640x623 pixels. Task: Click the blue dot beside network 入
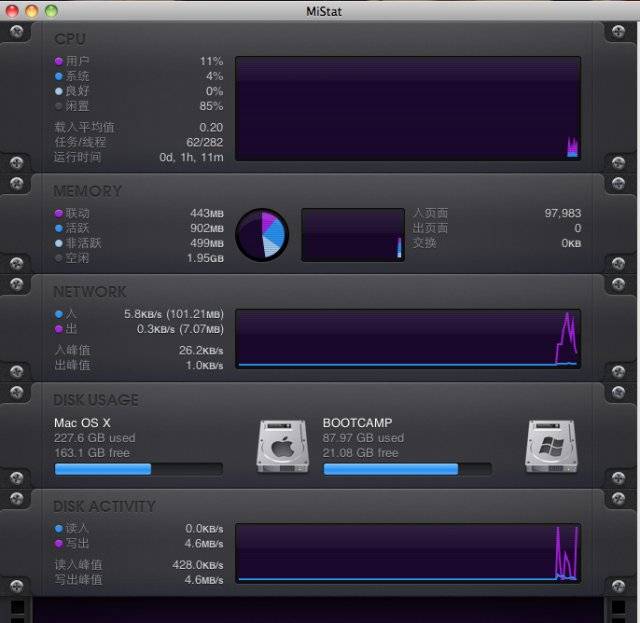click(59, 314)
